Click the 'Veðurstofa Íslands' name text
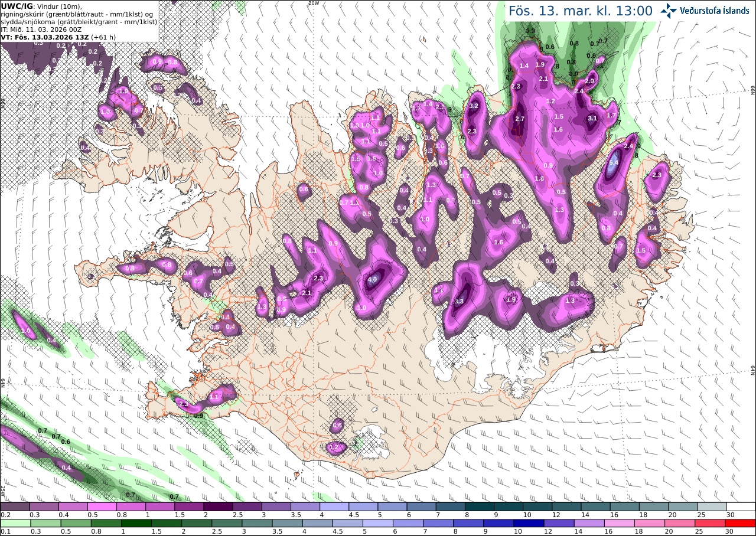Image resolution: width=756 pixels, height=536 pixels. (715, 10)
